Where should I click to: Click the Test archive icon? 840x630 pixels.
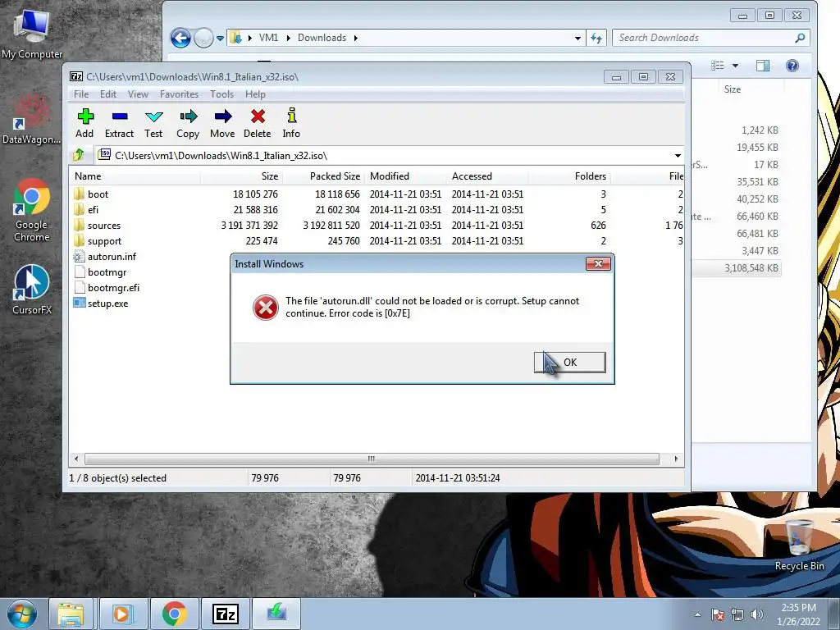pos(153,123)
